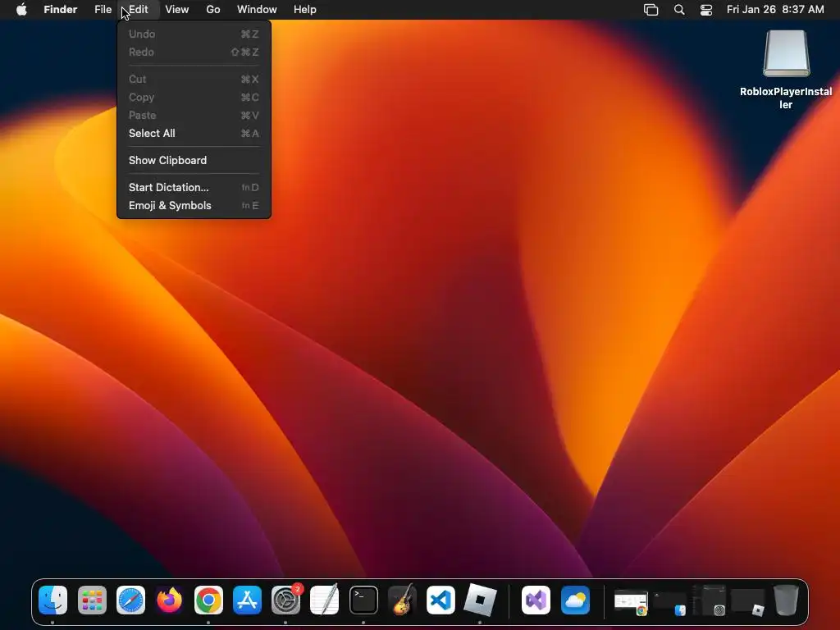This screenshot has width=840, height=630.
Task: Open the Help menu
Action: pos(305,10)
